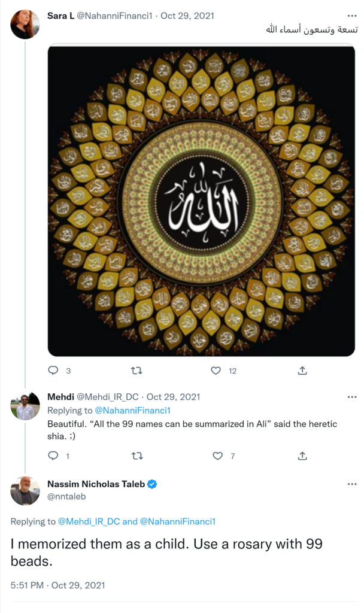Open more options on Mehdi's tweet
Screen dimensions: 364x613
pyautogui.click(x=351, y=396)
